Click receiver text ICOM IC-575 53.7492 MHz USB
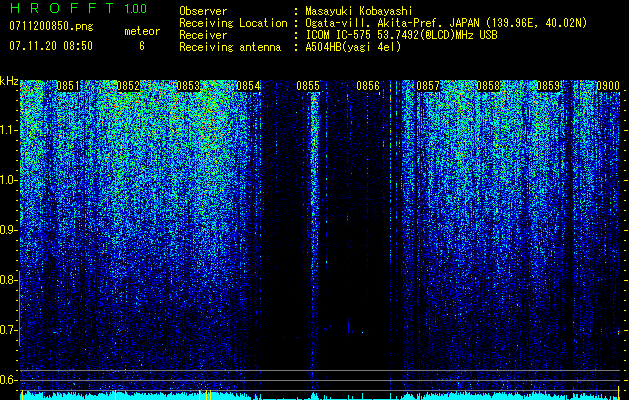 coord(401,35)
